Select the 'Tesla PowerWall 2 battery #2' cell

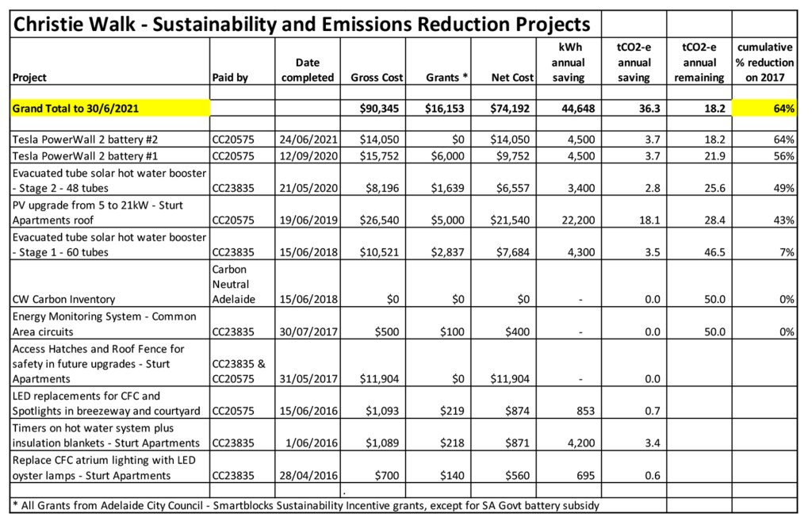[x=109, y=140]
